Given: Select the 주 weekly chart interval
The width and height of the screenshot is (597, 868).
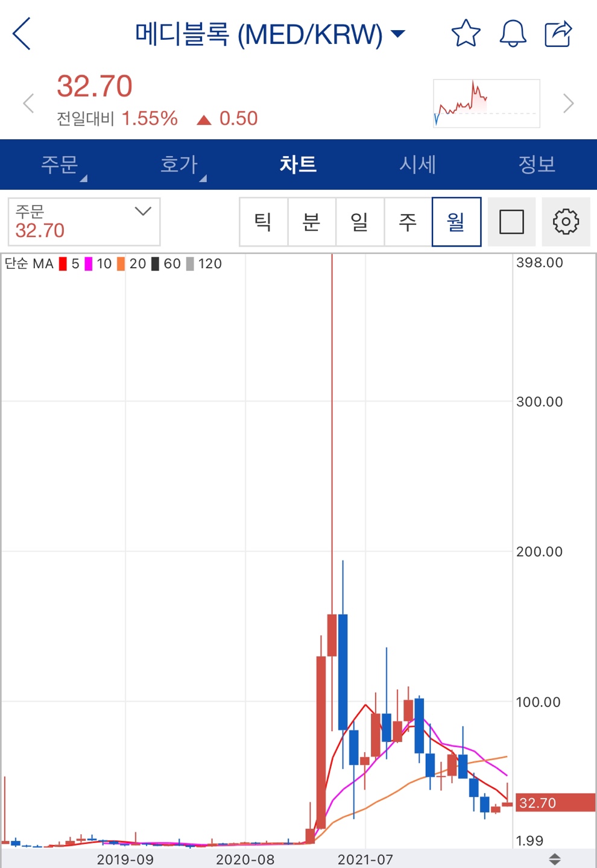Looking at the screenshot, I should tap(408, 222).
